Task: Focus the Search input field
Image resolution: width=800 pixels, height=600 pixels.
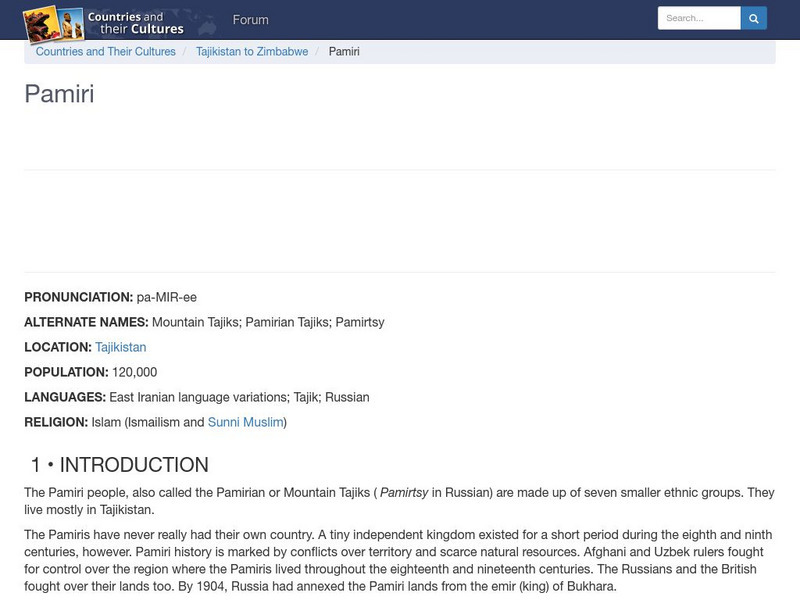Action: (x=699, y=18)
